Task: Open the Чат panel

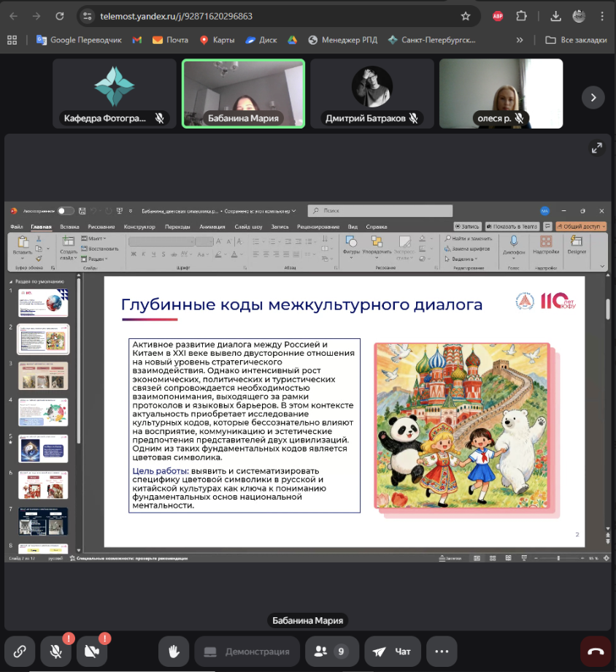Action: 393,652
